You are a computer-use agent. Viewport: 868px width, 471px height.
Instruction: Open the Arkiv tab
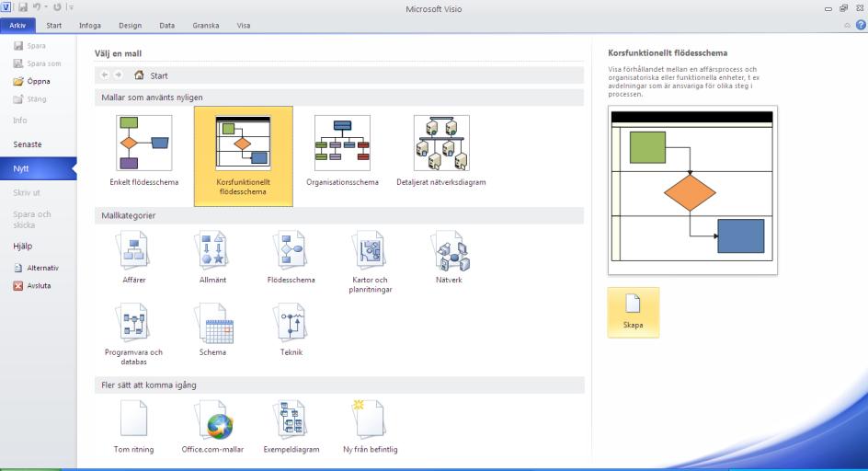pos(17,26)
